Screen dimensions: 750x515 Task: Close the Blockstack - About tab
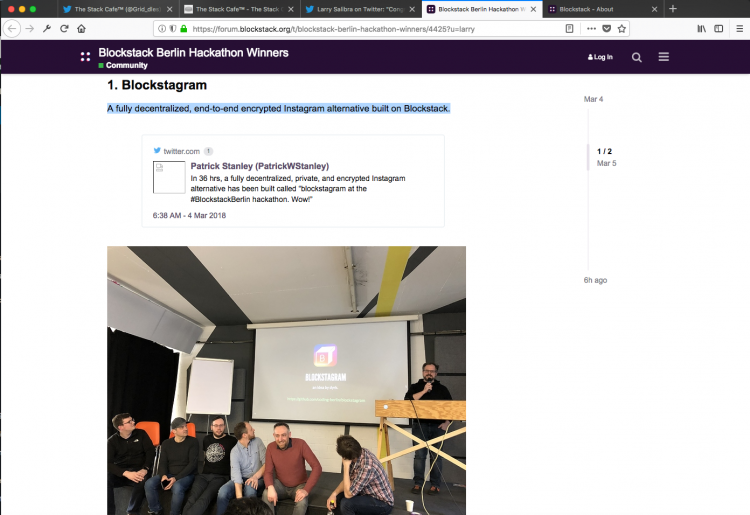point(654,9)
